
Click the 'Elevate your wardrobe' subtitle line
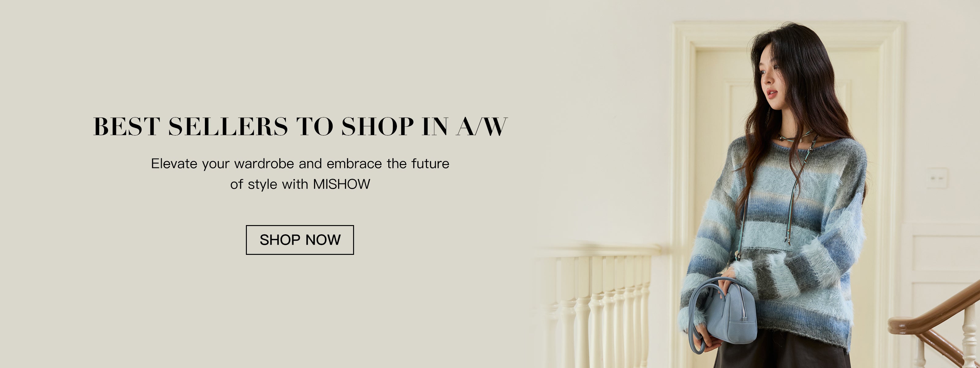coord(300,164)
